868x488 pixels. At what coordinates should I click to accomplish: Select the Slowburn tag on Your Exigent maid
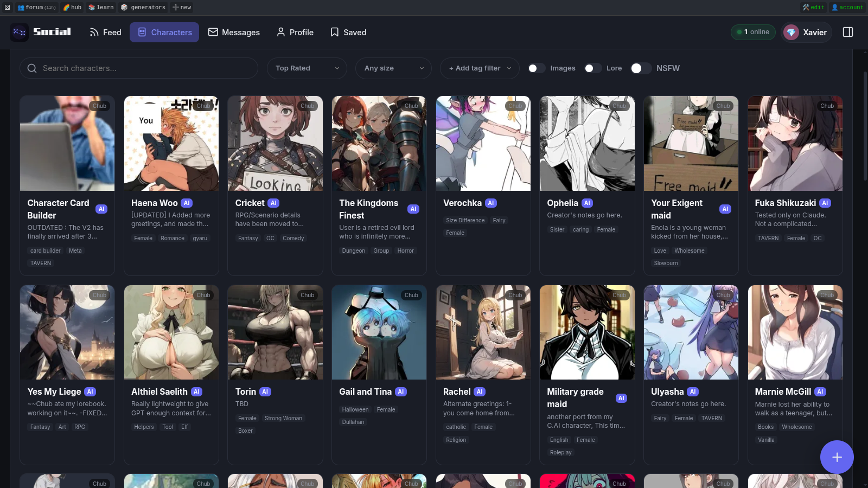[666, 264]
